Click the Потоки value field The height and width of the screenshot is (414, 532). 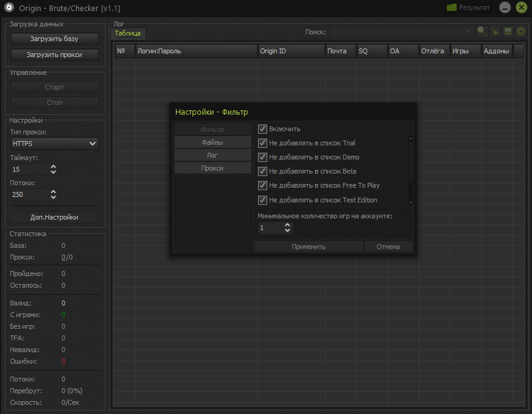pos(30,194)
